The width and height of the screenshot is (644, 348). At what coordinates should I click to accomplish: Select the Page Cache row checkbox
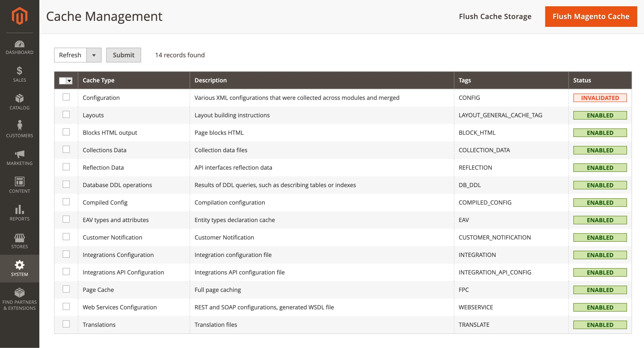click(66, 289)
